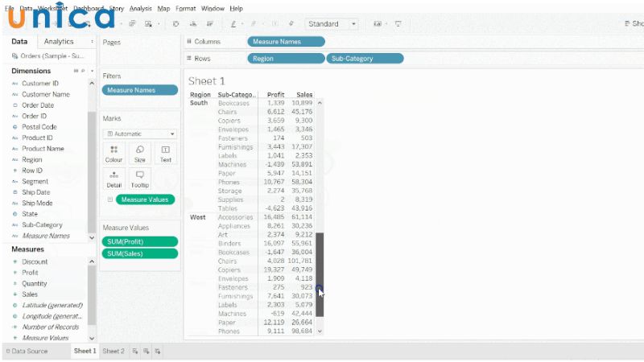Click the Show Me button at top right
644x362 pixels.
634,24
